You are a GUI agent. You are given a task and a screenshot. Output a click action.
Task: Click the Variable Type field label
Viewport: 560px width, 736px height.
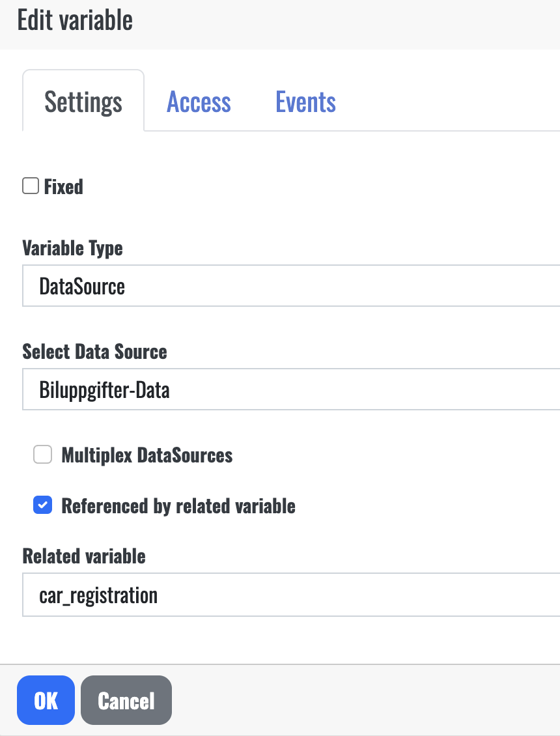tap(72, 248)
